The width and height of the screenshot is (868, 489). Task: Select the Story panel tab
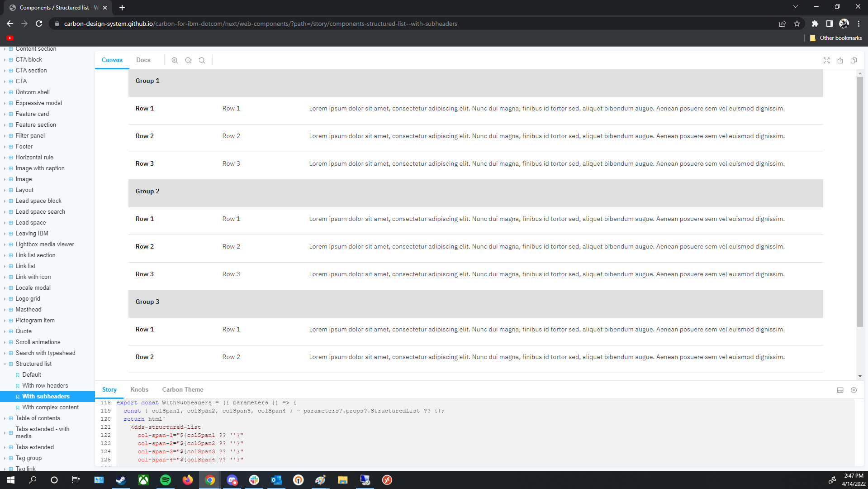[109, 389]
